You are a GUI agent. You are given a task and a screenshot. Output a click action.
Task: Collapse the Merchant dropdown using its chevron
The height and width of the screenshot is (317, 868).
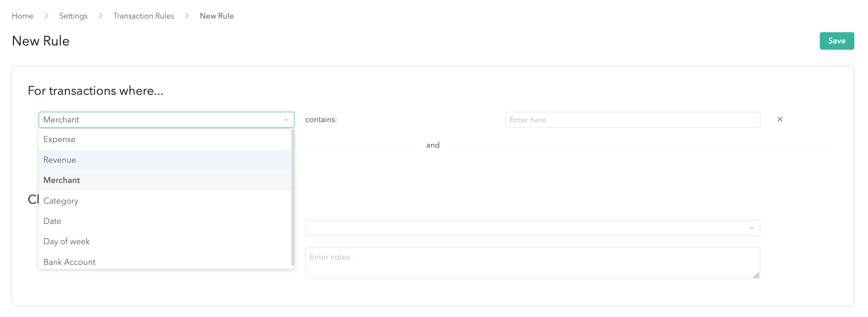click(286, 120)
